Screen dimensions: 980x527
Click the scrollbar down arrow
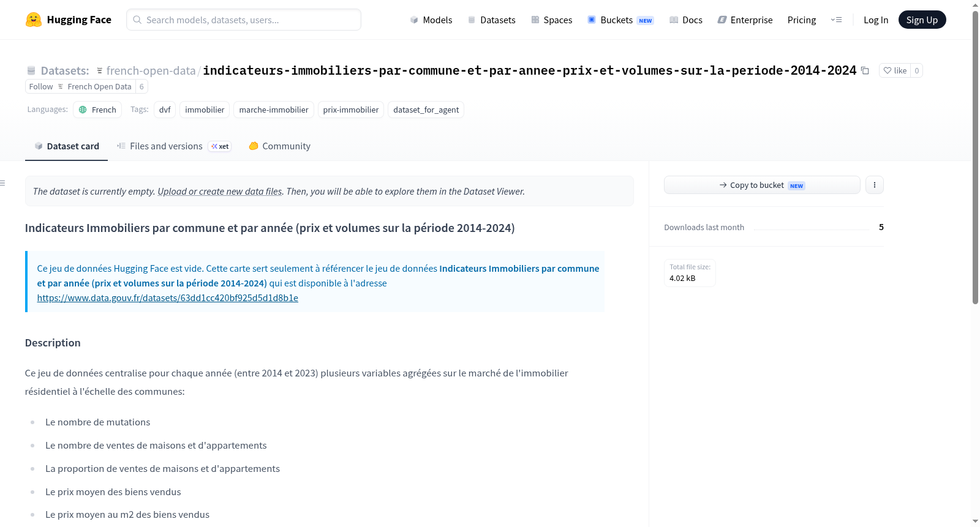click(x=975, y=521)
